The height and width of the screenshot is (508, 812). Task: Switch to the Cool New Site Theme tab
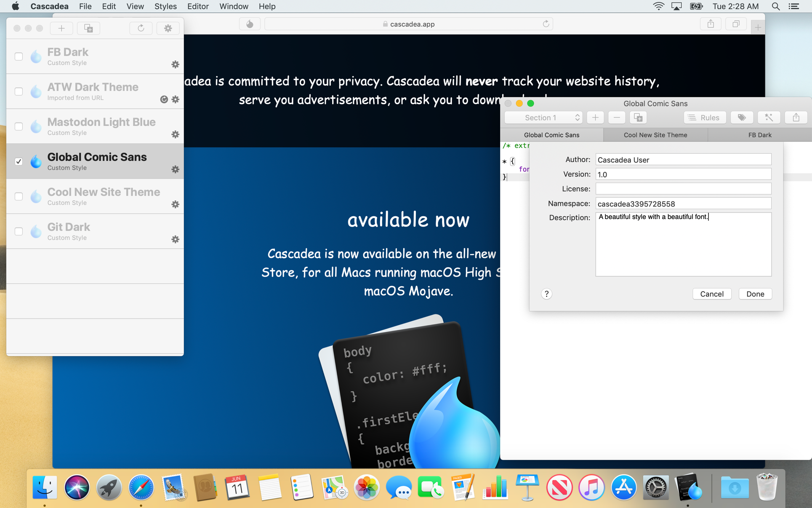click(655, 135)
